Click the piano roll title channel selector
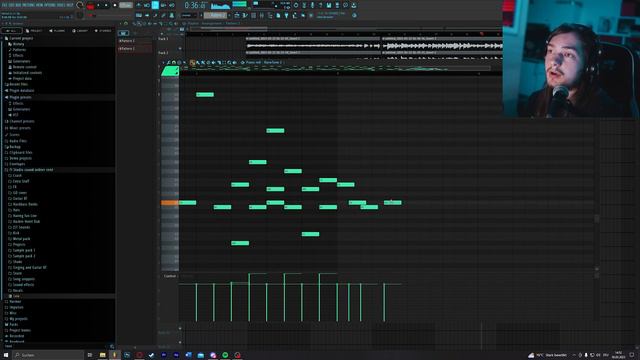Image resolution: width=640 pixels, height=360 pixels. [263, 62]
